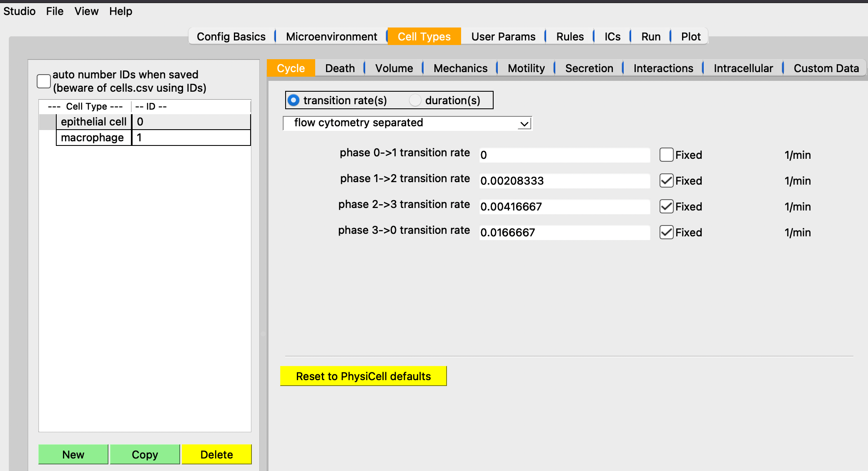Viewport: 868px width, 471px height.
Task: Open the Help menu
Action: click(120, 11)
